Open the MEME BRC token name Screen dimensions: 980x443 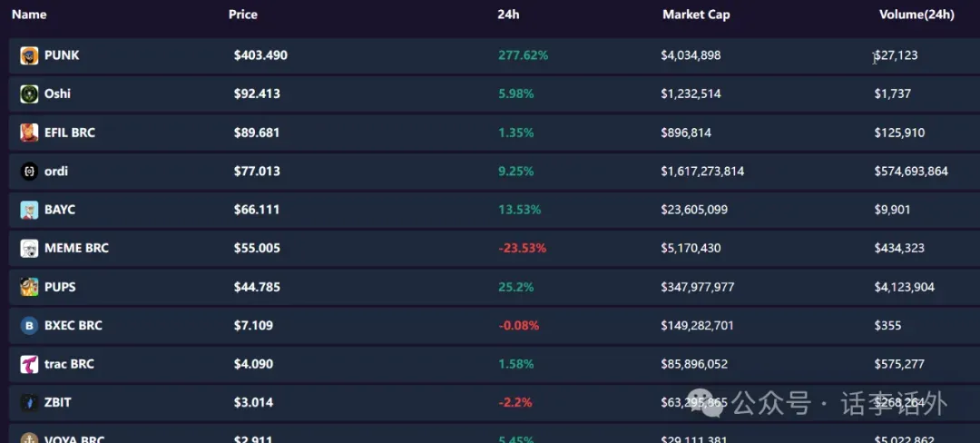coord(76,248)
